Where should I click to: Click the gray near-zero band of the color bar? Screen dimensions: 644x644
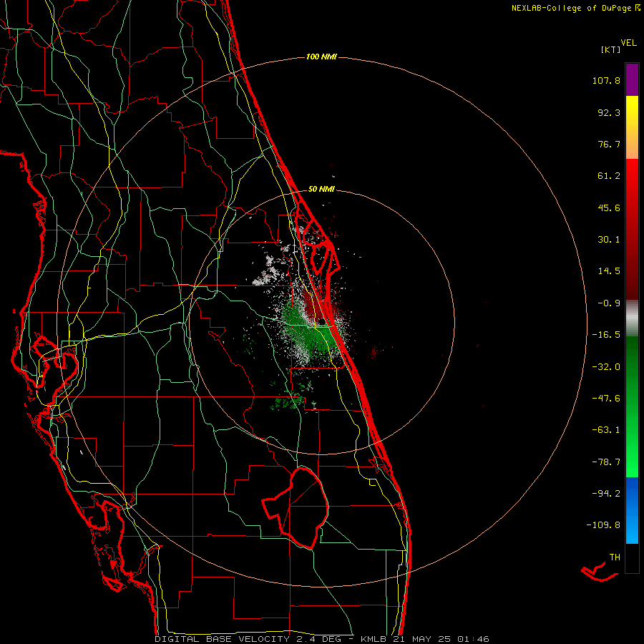point(632,318)
